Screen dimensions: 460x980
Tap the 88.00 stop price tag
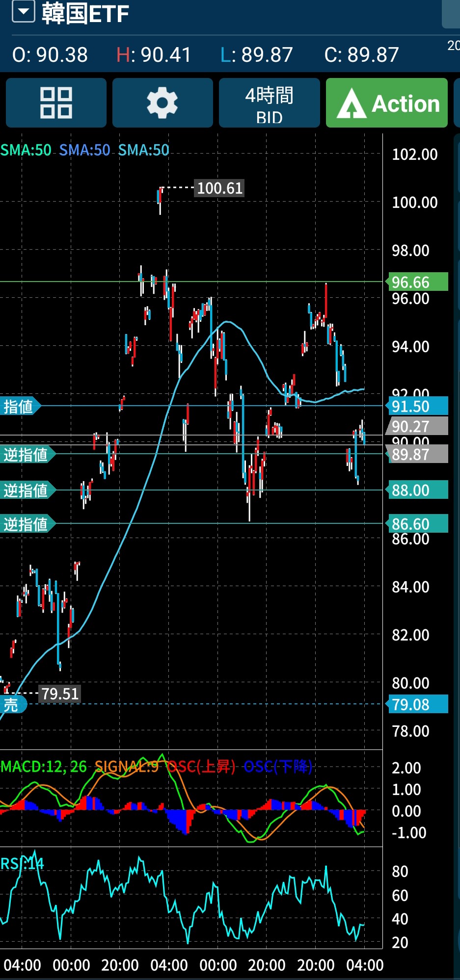coord(417,490)
